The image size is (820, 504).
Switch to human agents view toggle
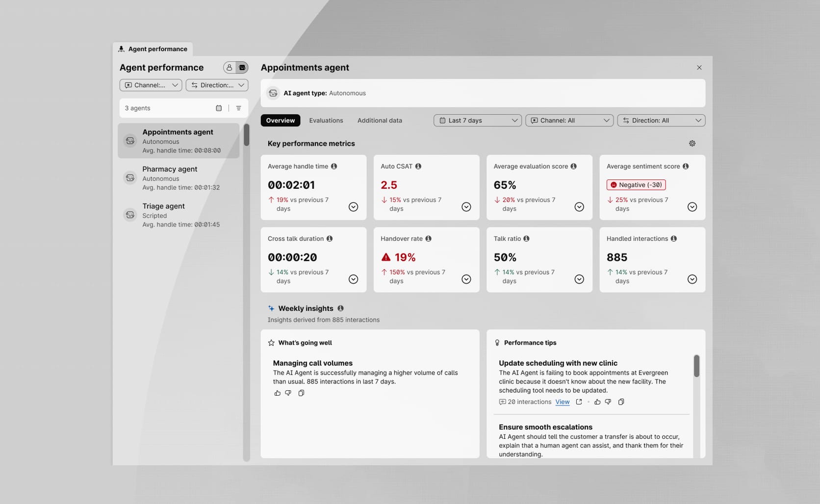point(230,68)
